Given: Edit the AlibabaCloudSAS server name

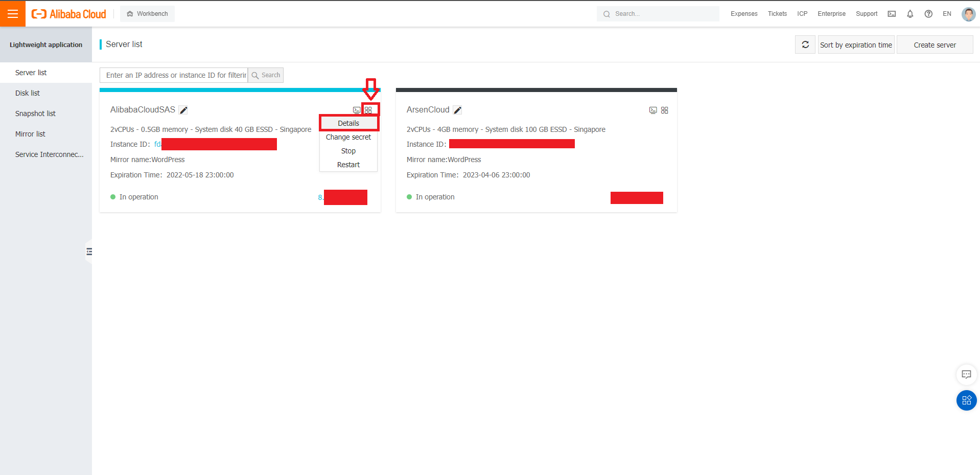Looking at the screenshot, I should [183, 110].
